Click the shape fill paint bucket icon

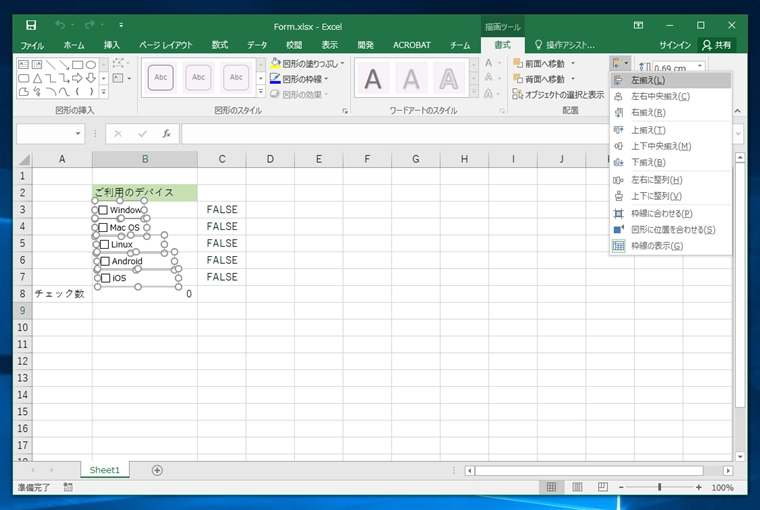coord(275,64)
